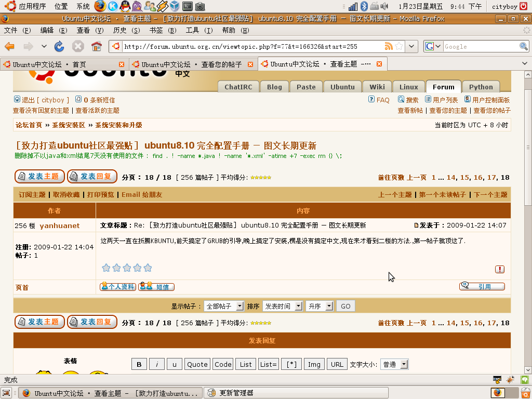Click the Quote BBCode button
The image size is (532, 399).
click(x=197, y=364)
